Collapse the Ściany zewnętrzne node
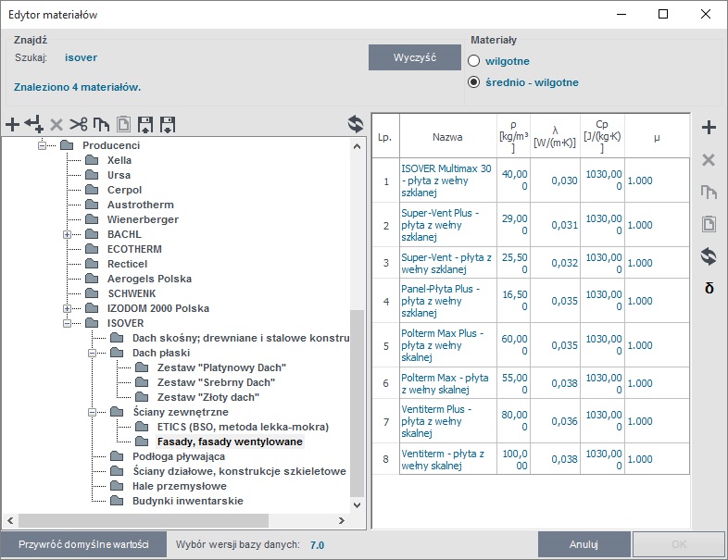The height and width of the screenshot is (560, 728). click(x=92, y=412)
